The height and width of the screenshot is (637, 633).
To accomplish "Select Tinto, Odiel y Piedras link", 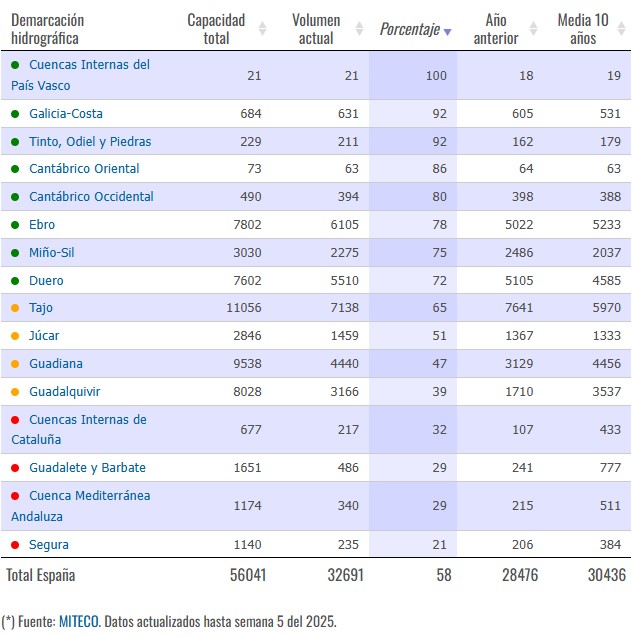I will click(90, 142).
